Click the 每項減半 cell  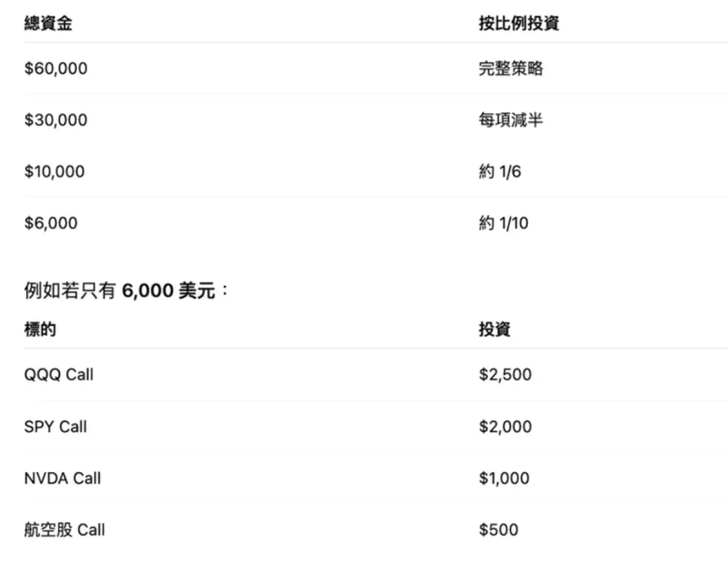coord(511,120)
